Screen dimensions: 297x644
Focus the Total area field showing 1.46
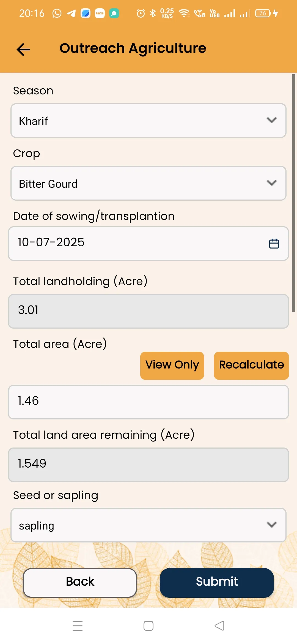click(x=148, y=402)
